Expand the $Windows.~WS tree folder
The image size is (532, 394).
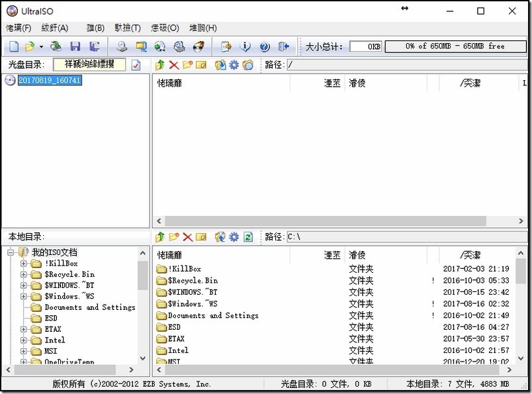[23, 296]
